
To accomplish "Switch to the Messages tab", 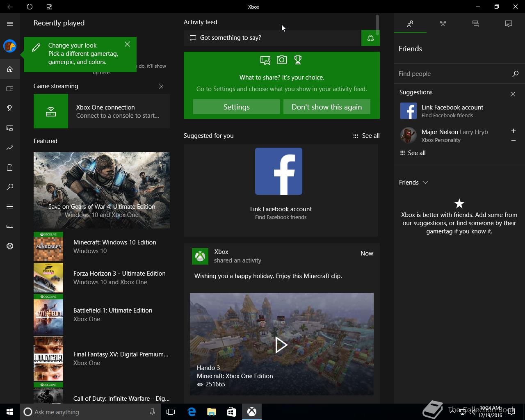I will (476, 24).
